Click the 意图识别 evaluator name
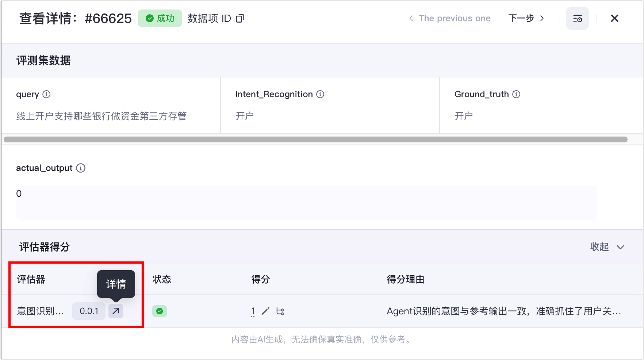The height and width of the screenshot is (360, 644). (41, 311)
